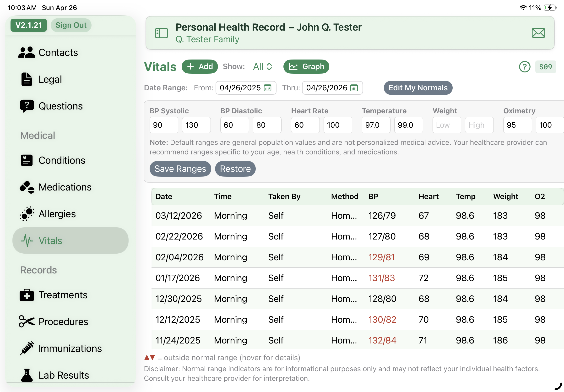564x392 pixels.
Task: Click the Conditions icon
Action: pos(27,160)
